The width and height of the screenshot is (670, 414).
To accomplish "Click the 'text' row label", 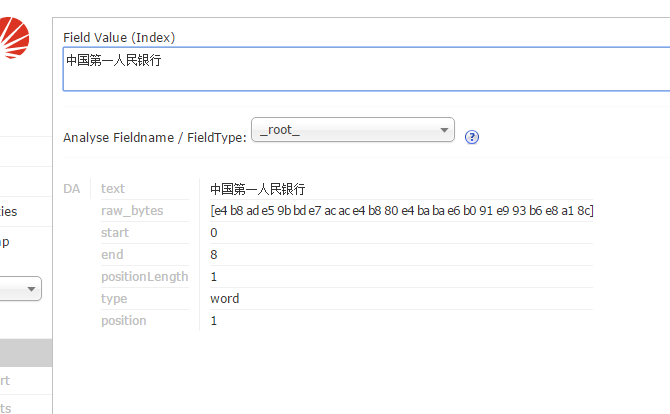I will point(113,189).
